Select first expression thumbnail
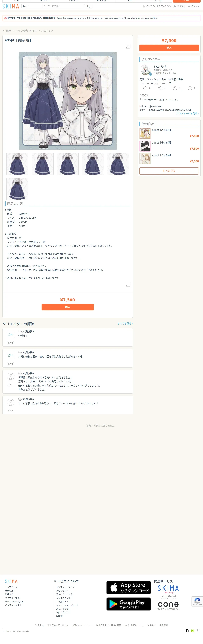203x644 pixels. pos(17,164)
